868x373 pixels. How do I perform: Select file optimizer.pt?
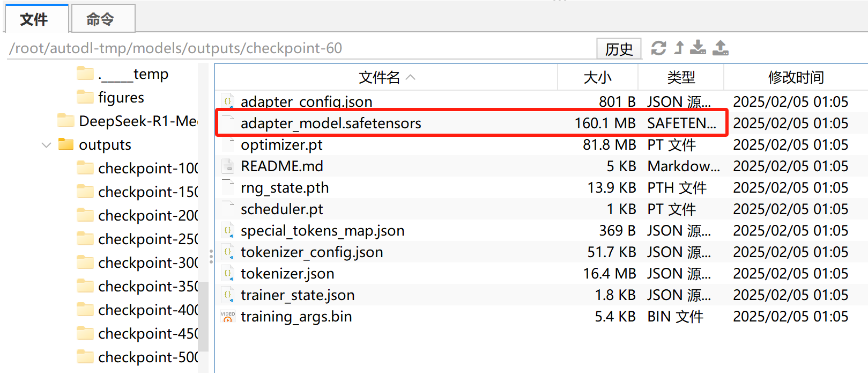click(282, 145)
